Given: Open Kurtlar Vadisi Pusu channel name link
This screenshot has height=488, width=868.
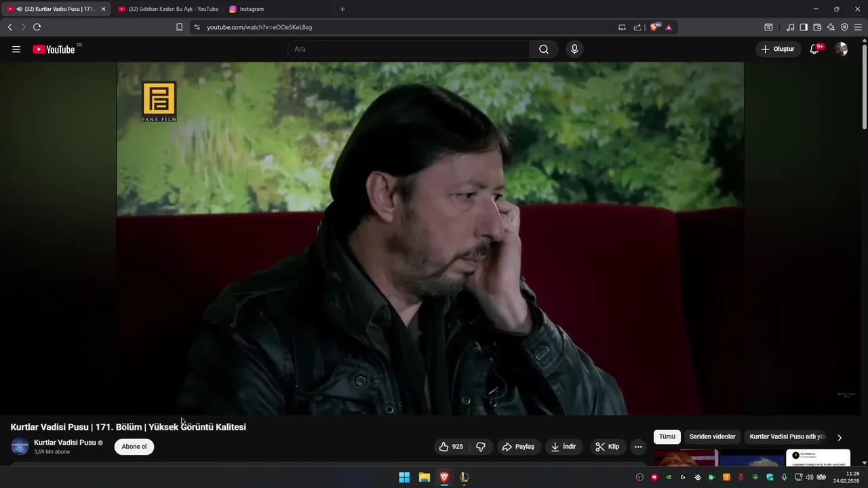Looking at the screenshot, I should [x=65, y=443].
